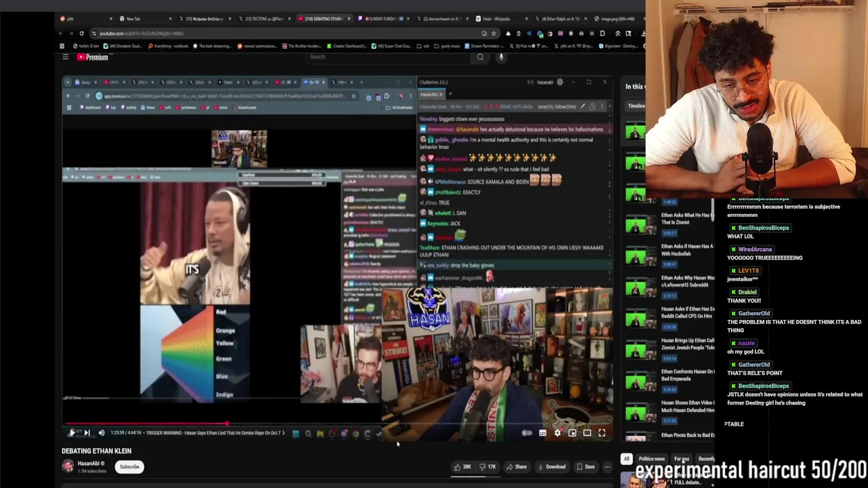Select Politics news filter chip
The height and width of the screenshot is (488, 868).
tap(652, 459)
